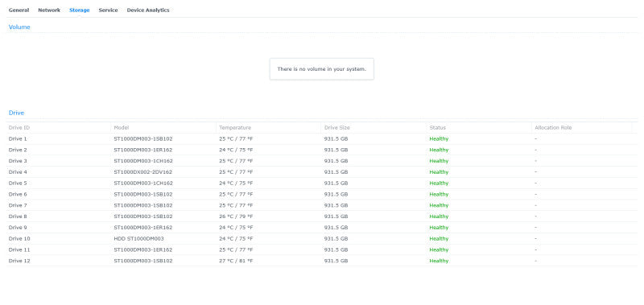644x305 pixels.
Task: Sort by Status column header
Action: [437, 128]
